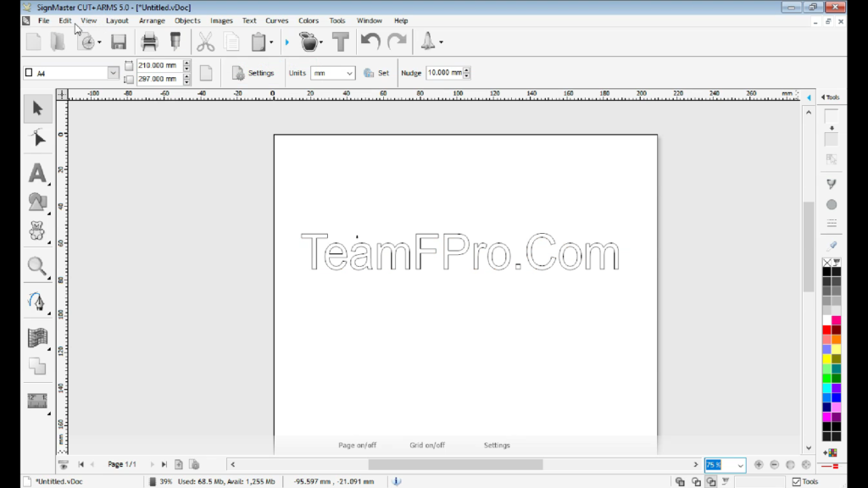Image resolution: width=868 pixels, height=488 pixels.
Task: Select the arrow Selection tool
Action: click(37, 108)
